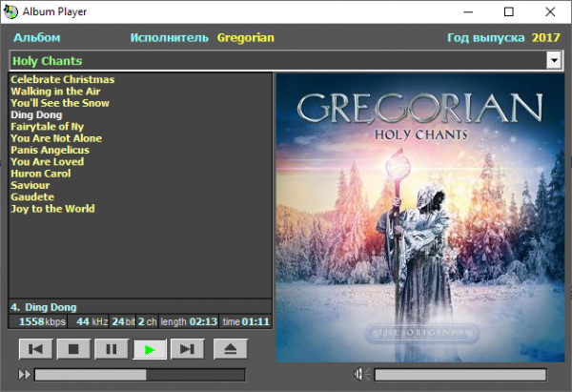Open the Holy Chants album dropdown arrow
The width and height of the screenshot is (572, 392).
pos(554,61)
